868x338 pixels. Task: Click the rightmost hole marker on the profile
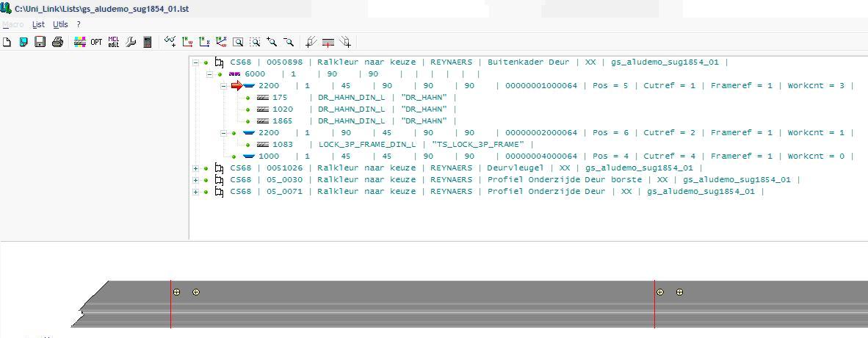pyautogui.click(x=680, y=292)
